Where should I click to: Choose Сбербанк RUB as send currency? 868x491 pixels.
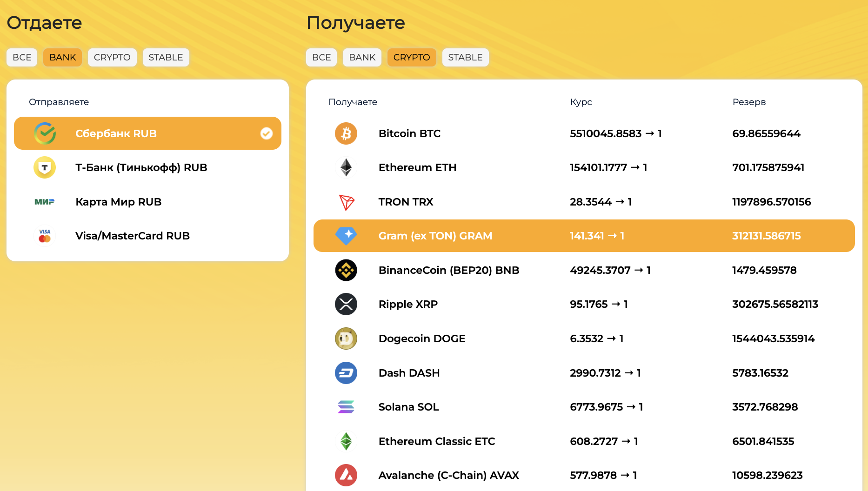click(x=147, y=133)
